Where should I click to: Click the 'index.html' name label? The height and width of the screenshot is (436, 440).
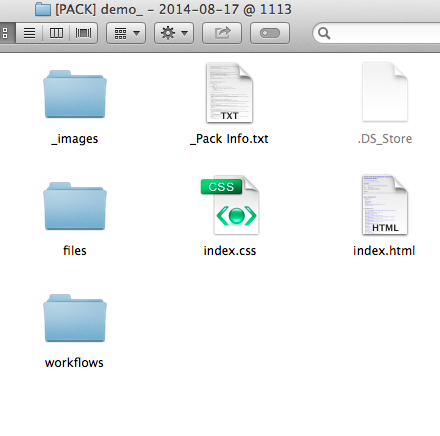384,251
